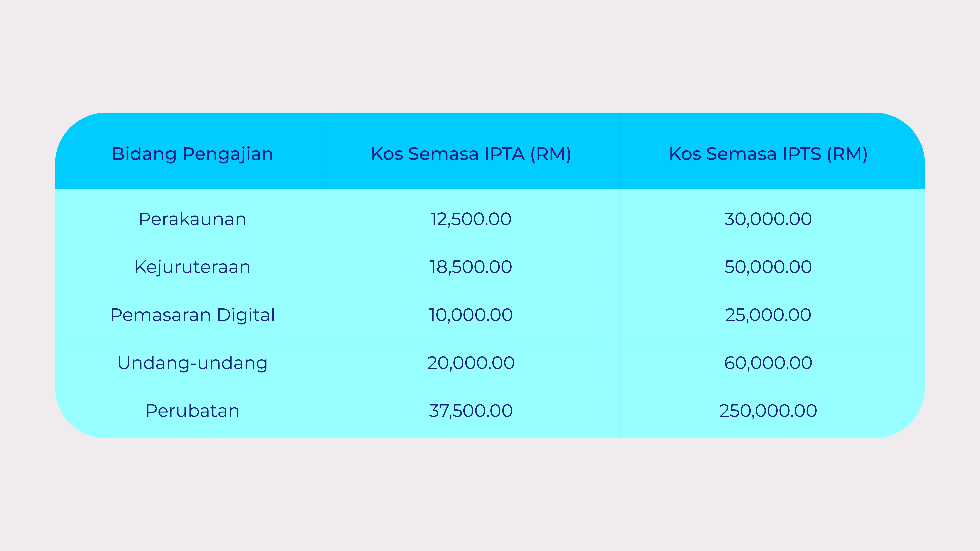Screen dimensions: 980x551
Task: Click the word 'Pengajian' in the header
Action: point(227,154)
